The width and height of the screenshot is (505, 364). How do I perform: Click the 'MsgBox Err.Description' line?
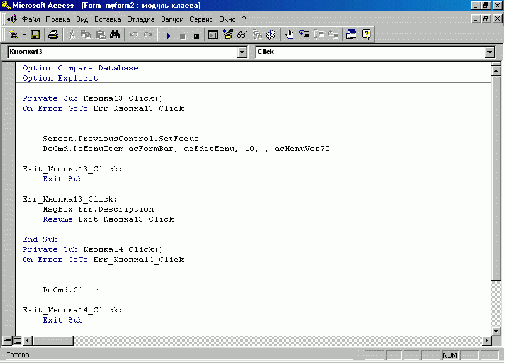98,209
